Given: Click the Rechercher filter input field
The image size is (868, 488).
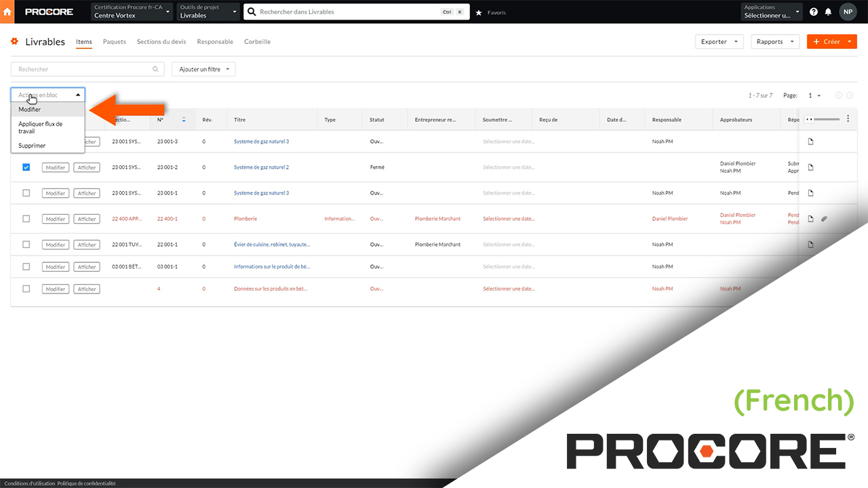Looking at the screenshot, I should (x=87, y=69).
